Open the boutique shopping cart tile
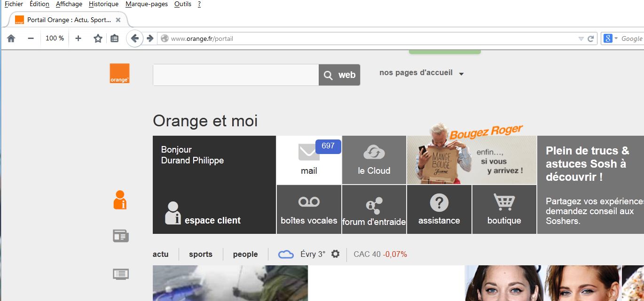The width and height of the screenshot is (644, 301). click(504, 209)
